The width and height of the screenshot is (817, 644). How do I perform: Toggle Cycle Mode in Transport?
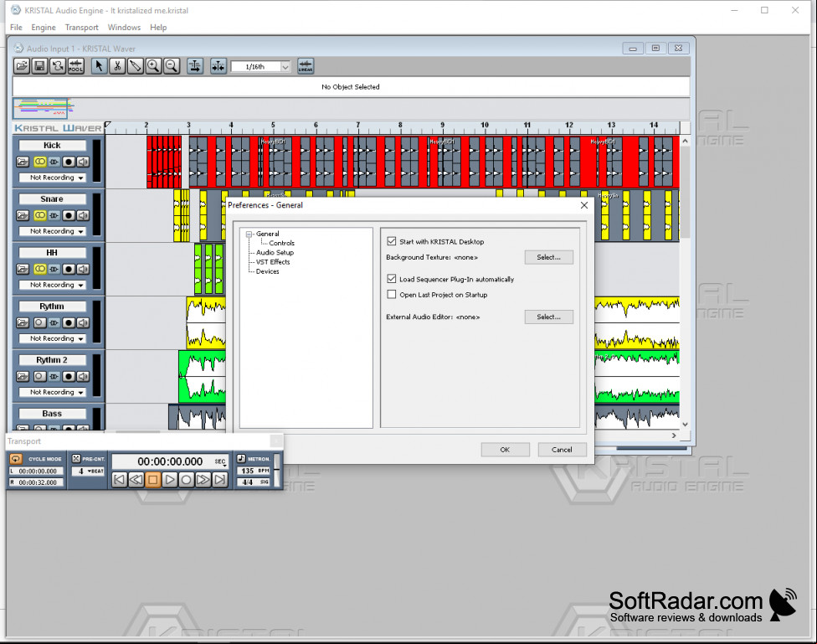(16, 459)
